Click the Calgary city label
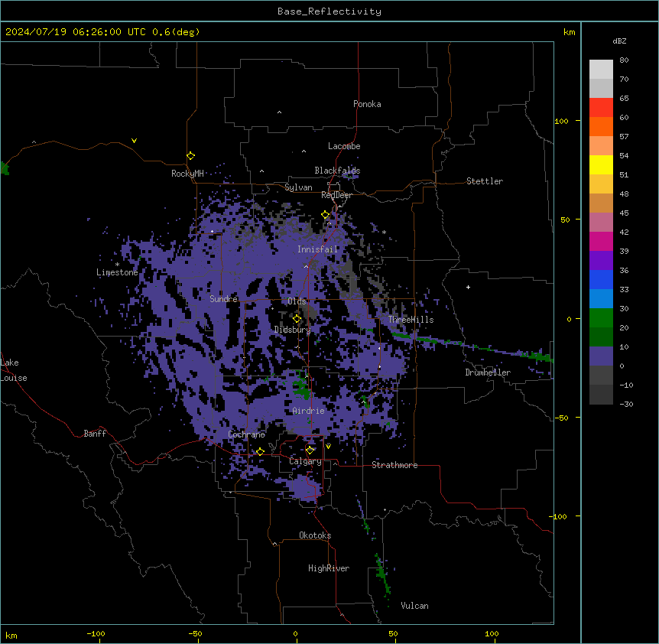The width and height of the screenshot is (659, 644). [305, 461]
